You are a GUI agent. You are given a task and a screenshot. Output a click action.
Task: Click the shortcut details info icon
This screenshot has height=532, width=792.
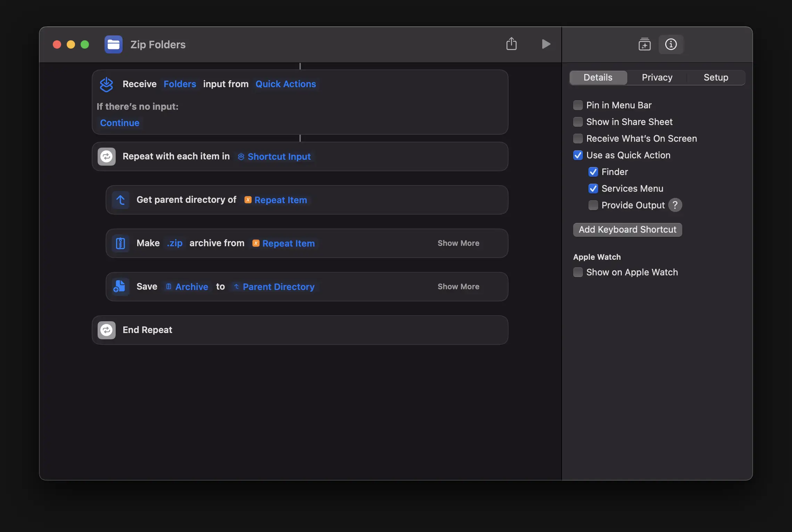pos(671,44)
